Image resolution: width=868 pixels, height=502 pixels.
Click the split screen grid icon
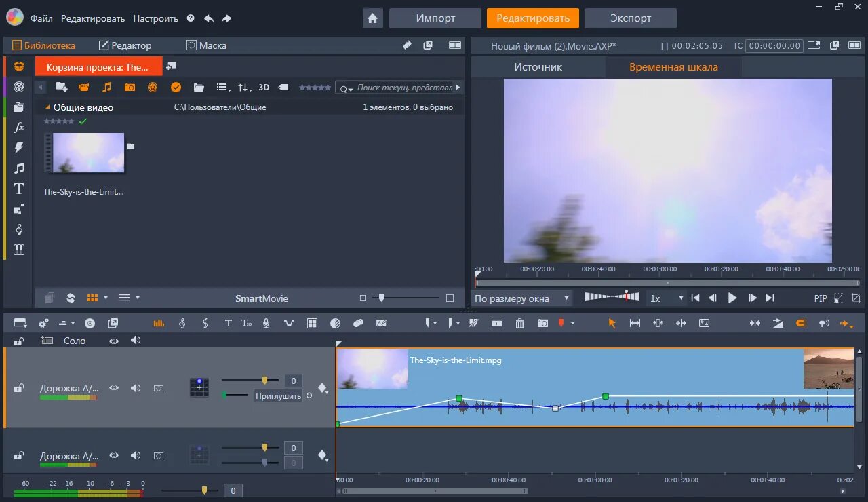312,324
